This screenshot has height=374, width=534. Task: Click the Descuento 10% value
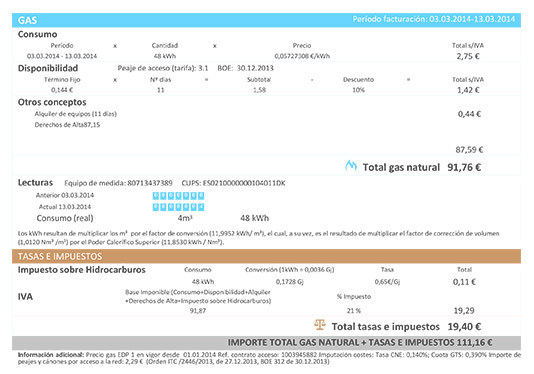click(x=358, y=90)
